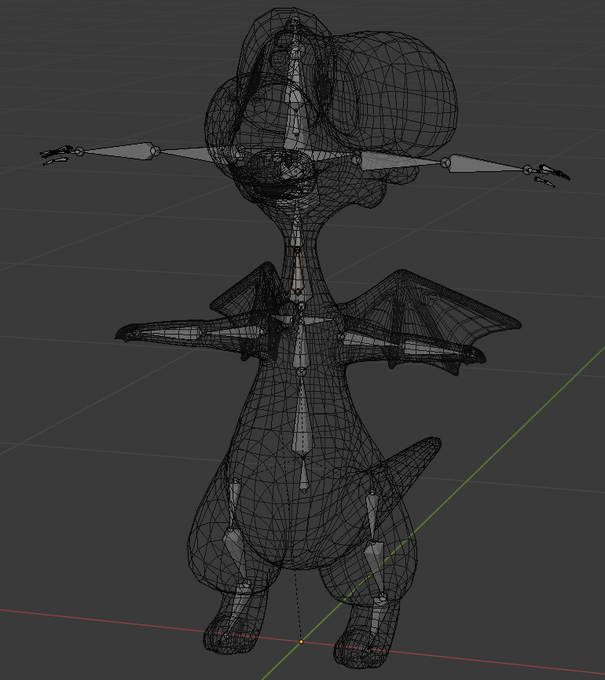Select the chest bone between the wings

(x=299, y=343)
